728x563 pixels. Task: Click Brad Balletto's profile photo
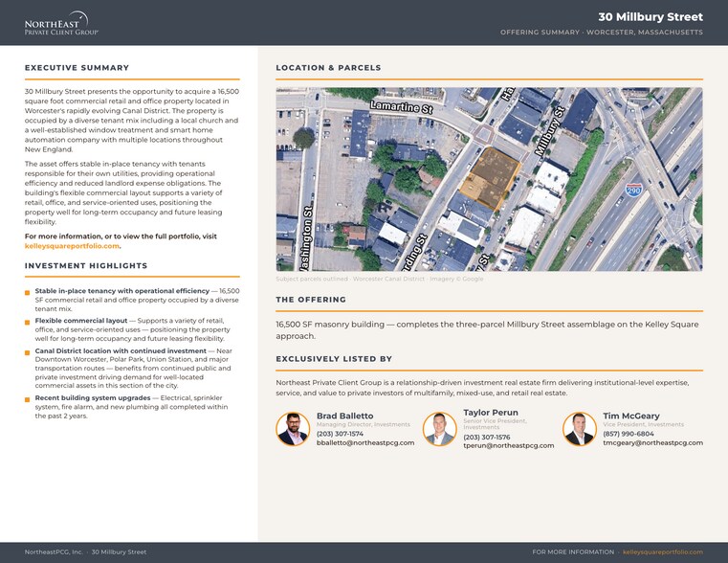tap(293, 429)
